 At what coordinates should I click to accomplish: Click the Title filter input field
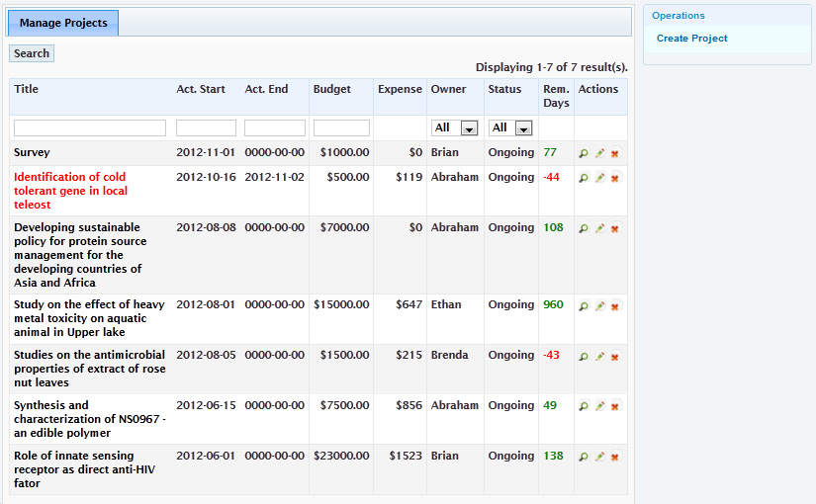tap(90, 128)
